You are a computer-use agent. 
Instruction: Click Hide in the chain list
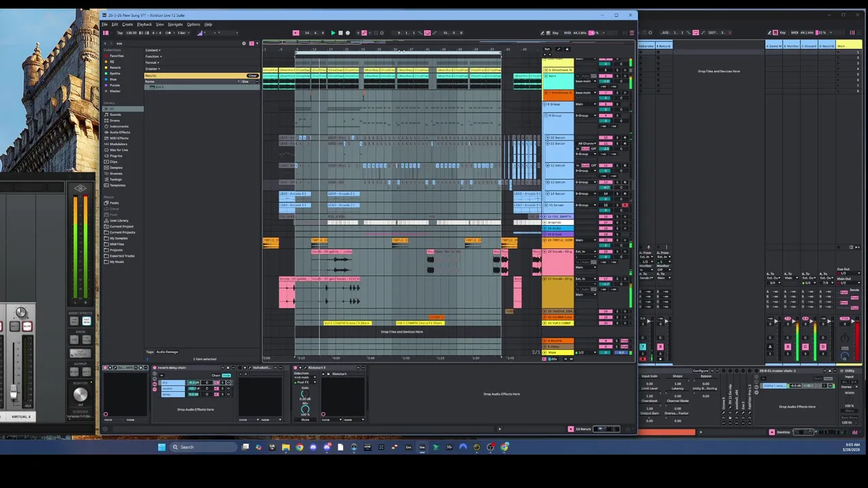point(226,375)
